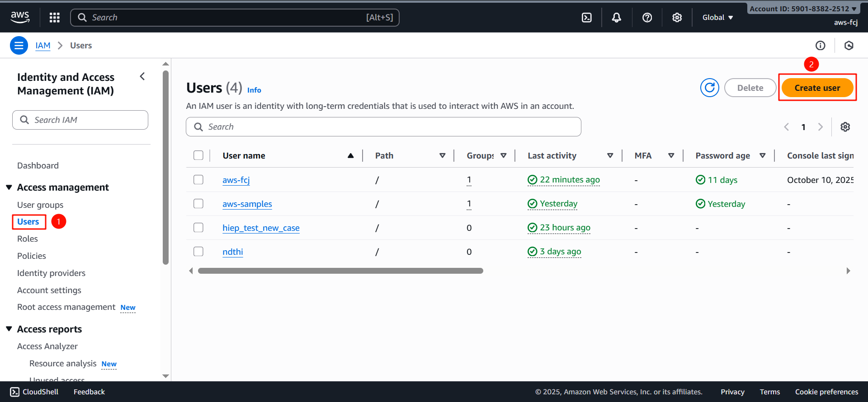
Task: Open the aws-fcj user link
Action: tap(236, 180)
